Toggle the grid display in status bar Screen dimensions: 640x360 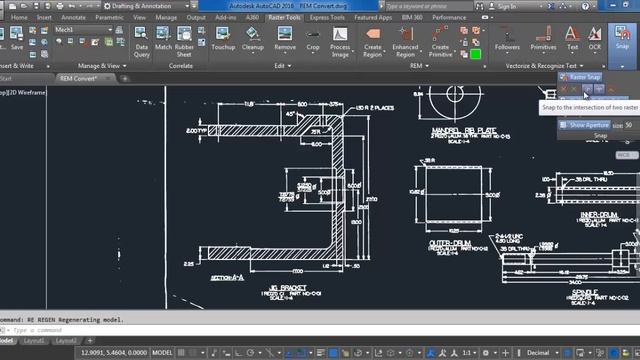point(181,353)
